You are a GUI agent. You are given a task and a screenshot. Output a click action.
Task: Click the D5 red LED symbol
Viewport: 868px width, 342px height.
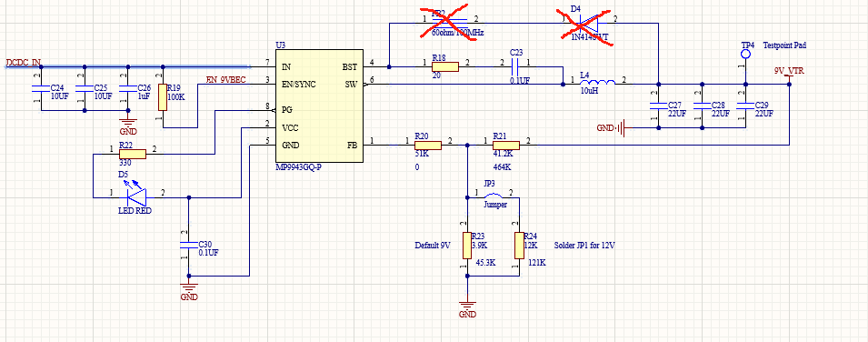(136, 196)
